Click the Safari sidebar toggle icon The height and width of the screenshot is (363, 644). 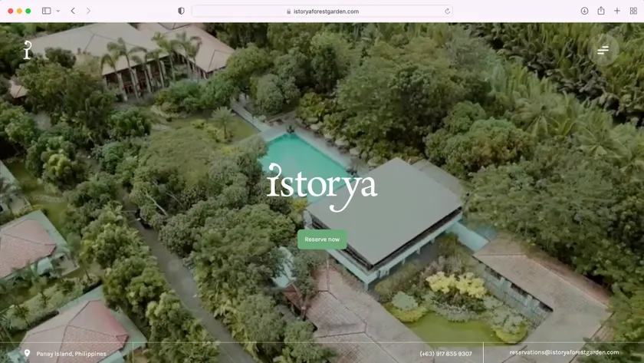click(x=47, y=11)
